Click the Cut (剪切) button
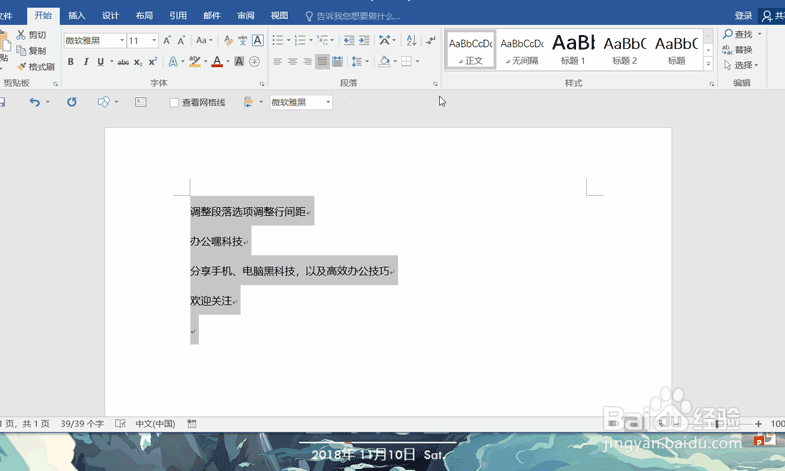Screen dimensions: 785x471 (x=31, y=35)
